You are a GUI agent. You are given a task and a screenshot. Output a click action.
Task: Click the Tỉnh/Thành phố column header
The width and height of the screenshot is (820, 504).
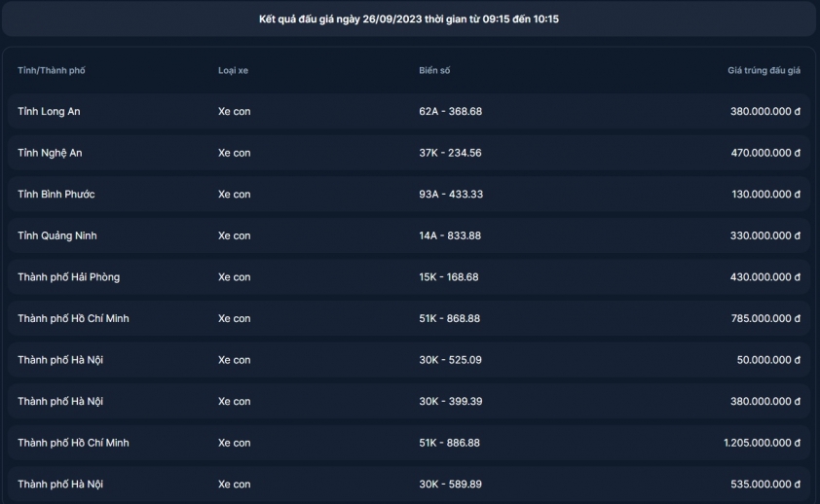pyautogui.click(x=51, y=71)
